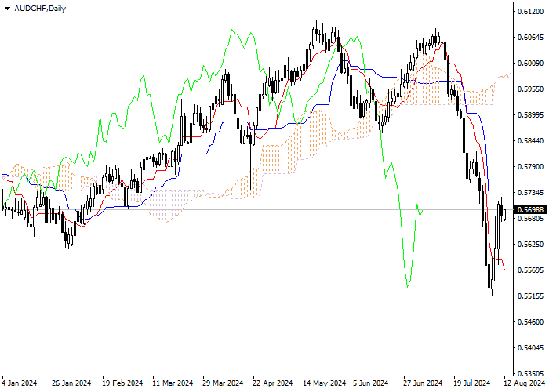Click the 0.58440 price axis label
The width and height of the screenshot is (549, 392).
(x=531, y=141)
